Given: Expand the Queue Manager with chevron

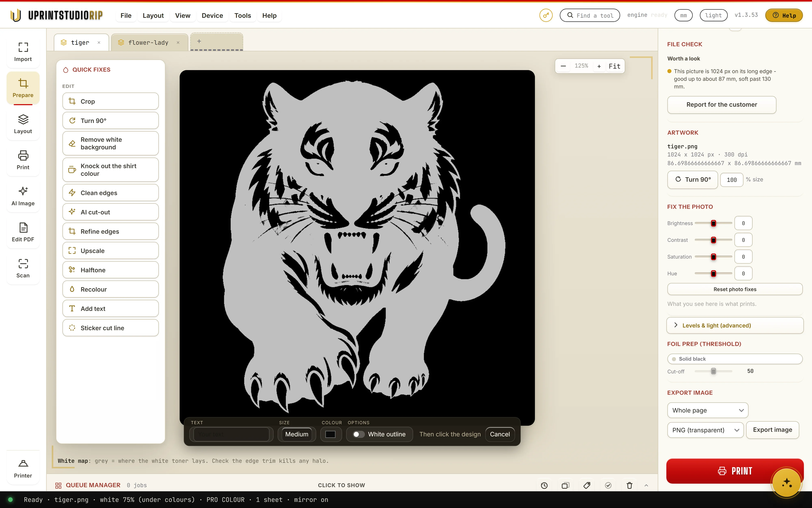Looking at the screenshot, I should (646, 485).
